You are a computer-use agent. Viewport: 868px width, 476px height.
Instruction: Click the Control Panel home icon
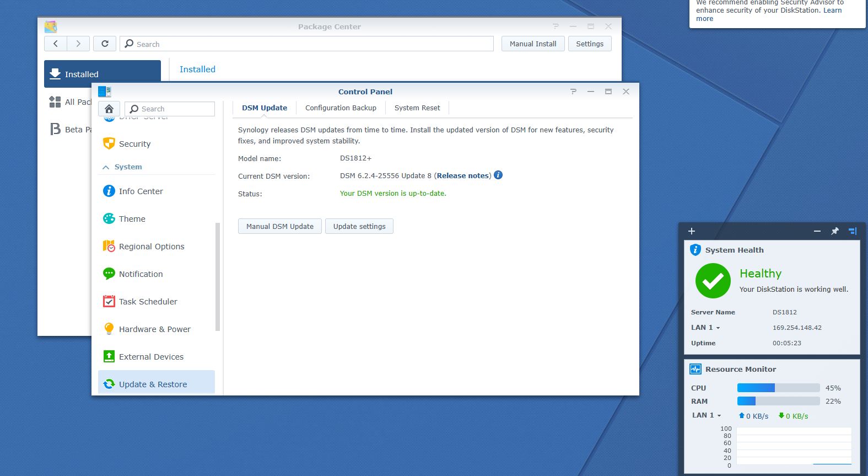pyautogui.click(x=109, y=109)
